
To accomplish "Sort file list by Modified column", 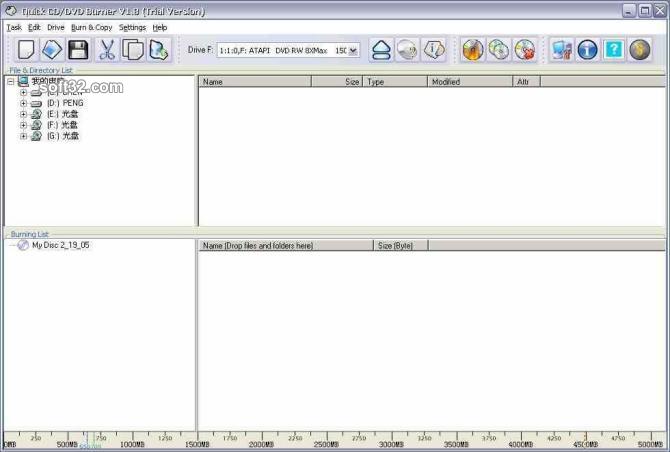I will pos(470,82).
